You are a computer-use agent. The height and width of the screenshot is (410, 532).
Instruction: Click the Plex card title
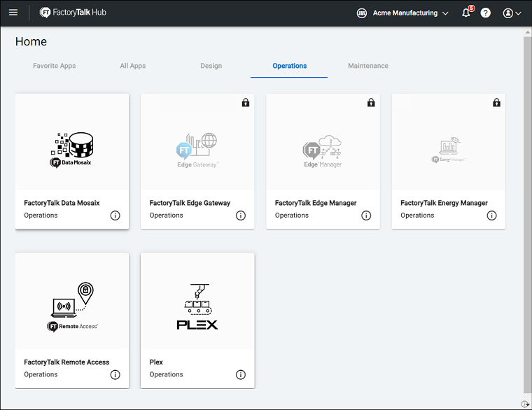click(156, 362)
